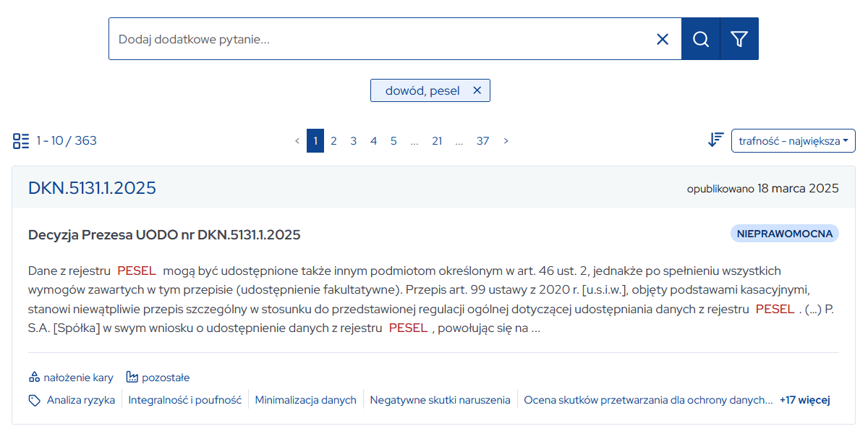Viewport: 868px width, 434px height.
Task: Open the filter funnel options
Action: click(x=739, y=39)
